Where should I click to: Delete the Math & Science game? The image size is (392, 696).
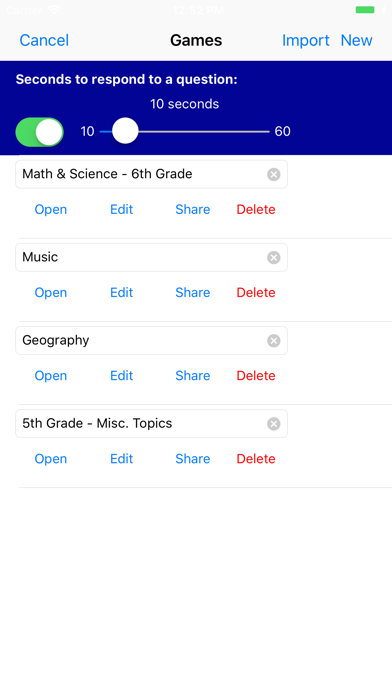[256, 210]
